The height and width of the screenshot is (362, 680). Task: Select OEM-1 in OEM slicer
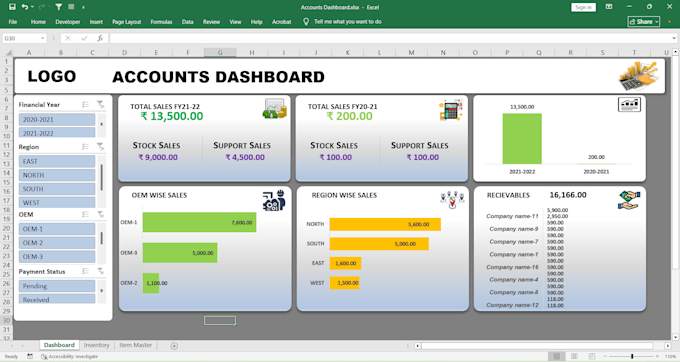[x=57, y=229]
